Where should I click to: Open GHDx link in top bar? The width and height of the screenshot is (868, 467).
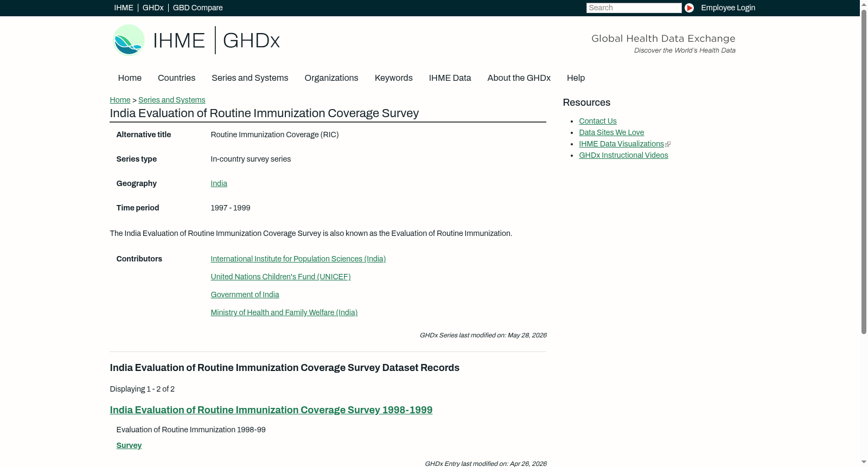click(153, 8)
